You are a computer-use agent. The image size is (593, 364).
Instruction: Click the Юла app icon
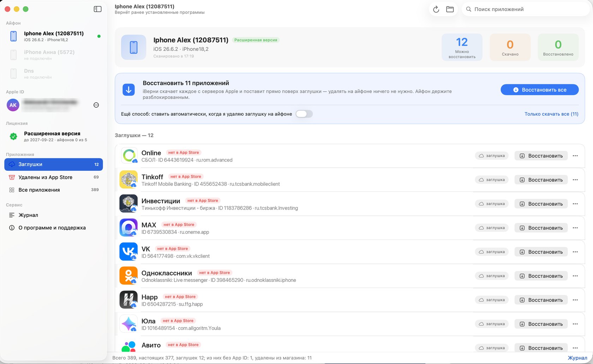(x=128, y=323)
